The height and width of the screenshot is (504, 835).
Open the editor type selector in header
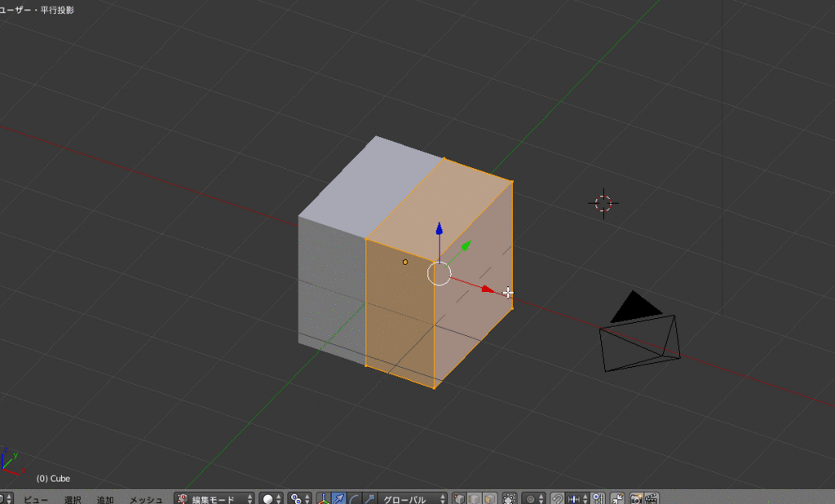[6, 499]
